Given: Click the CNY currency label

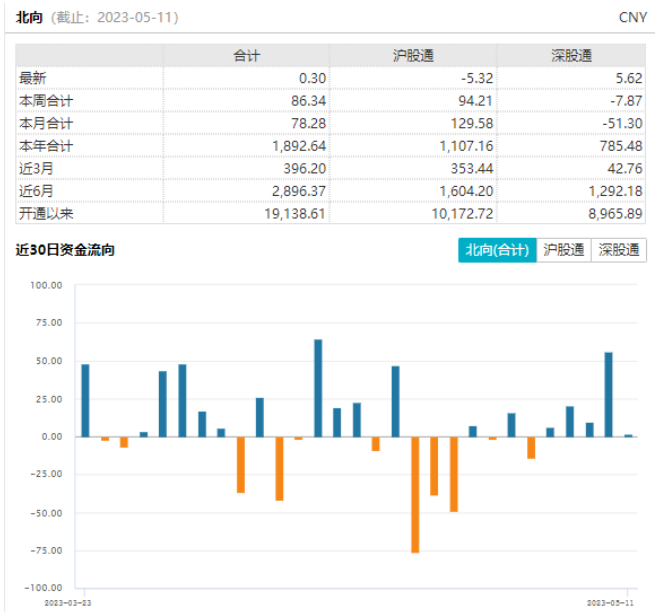Looking at the screenshot, I should [x=633, y=17].
